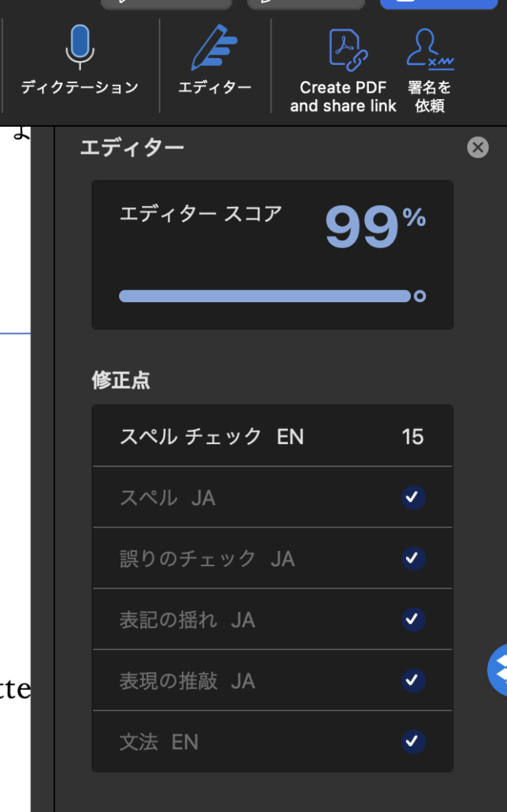Viewport: 507px width, 812px height.
Task: Click the Editor score progress bar
Action: pos(265,297)
